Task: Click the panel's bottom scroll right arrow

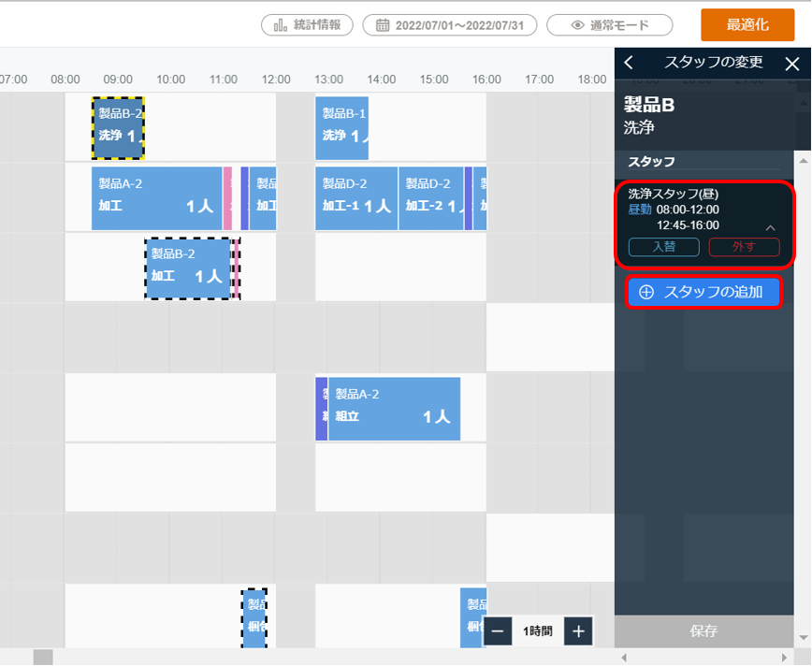Action: pos(785,658)
